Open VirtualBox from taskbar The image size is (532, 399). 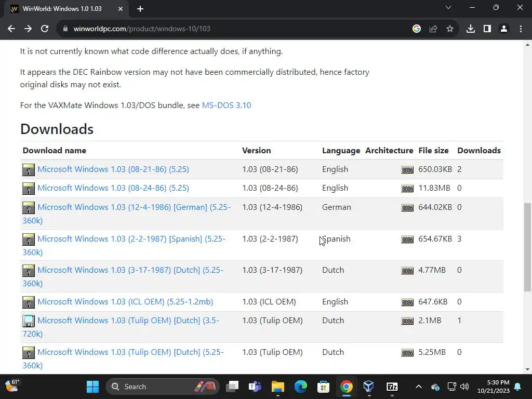tap(368, 387)
